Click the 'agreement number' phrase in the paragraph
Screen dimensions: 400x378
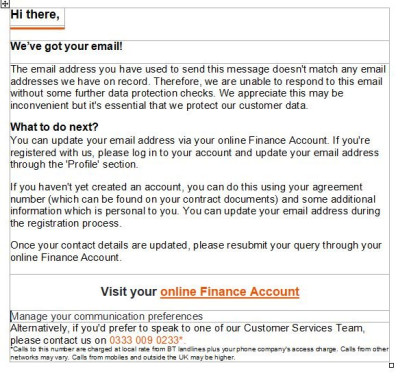point(186,193)
